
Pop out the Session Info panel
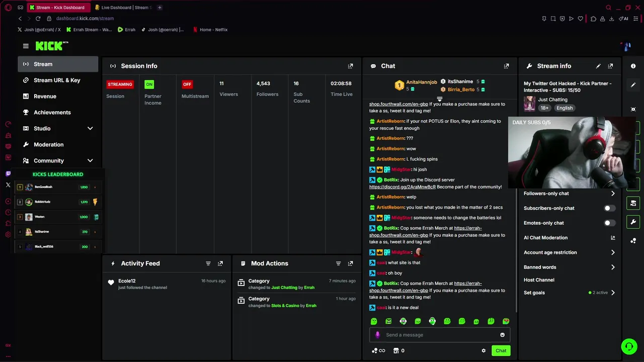[x=350, y=66]
